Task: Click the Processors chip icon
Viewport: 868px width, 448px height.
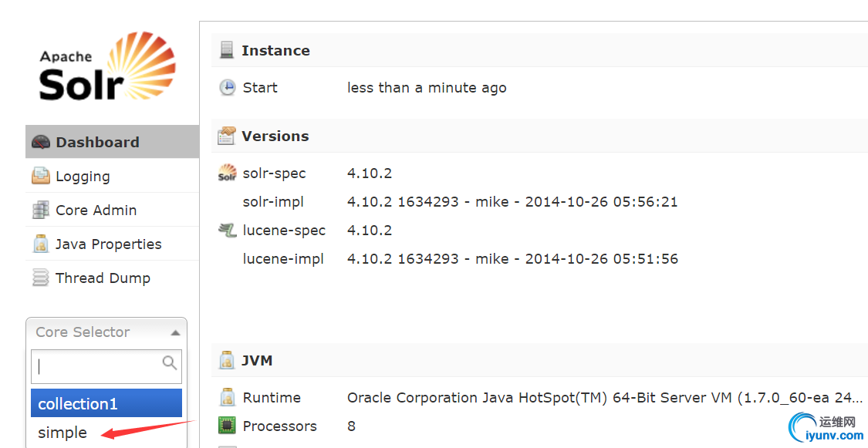Action: coord(227,426)
